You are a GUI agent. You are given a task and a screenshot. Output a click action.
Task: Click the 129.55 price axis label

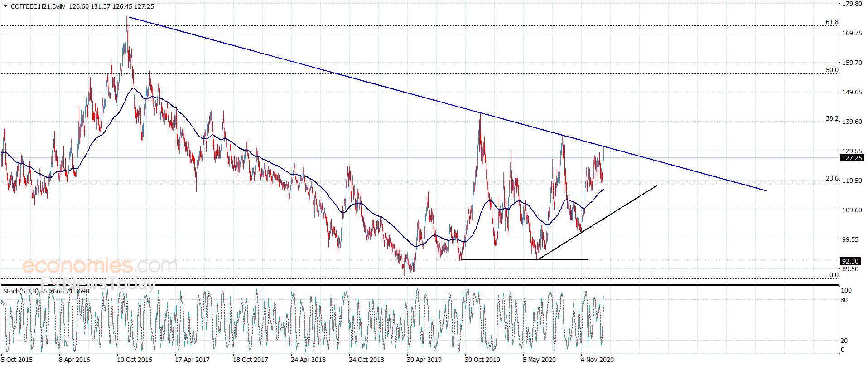point(852,151)
